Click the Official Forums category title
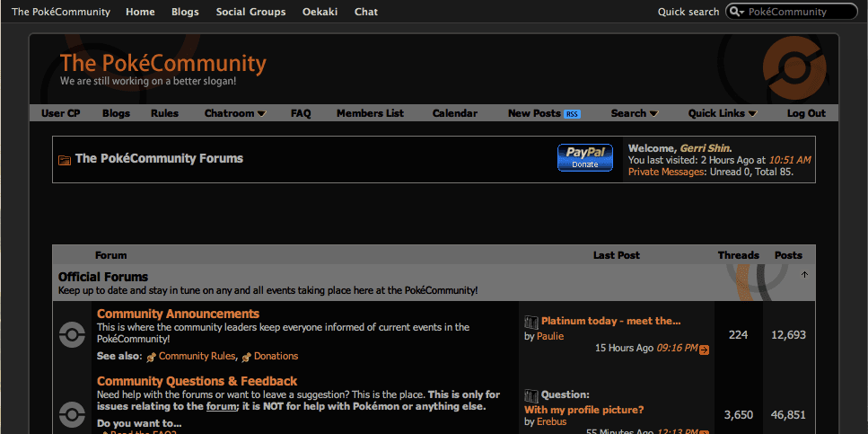Image resolution: width=868 pixels, height=434 pixels. click(103, 277)
